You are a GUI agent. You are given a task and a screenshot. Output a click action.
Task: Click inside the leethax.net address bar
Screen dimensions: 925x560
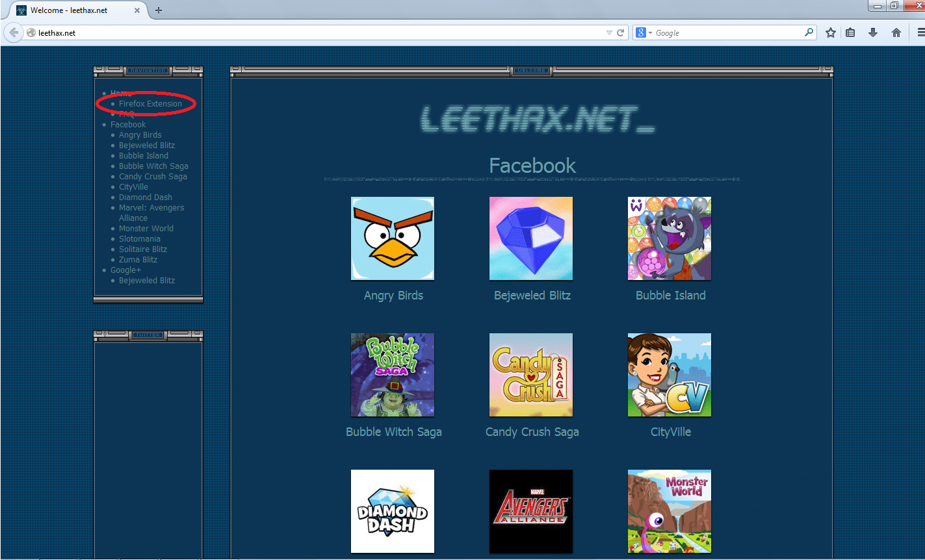pos(312,32)
